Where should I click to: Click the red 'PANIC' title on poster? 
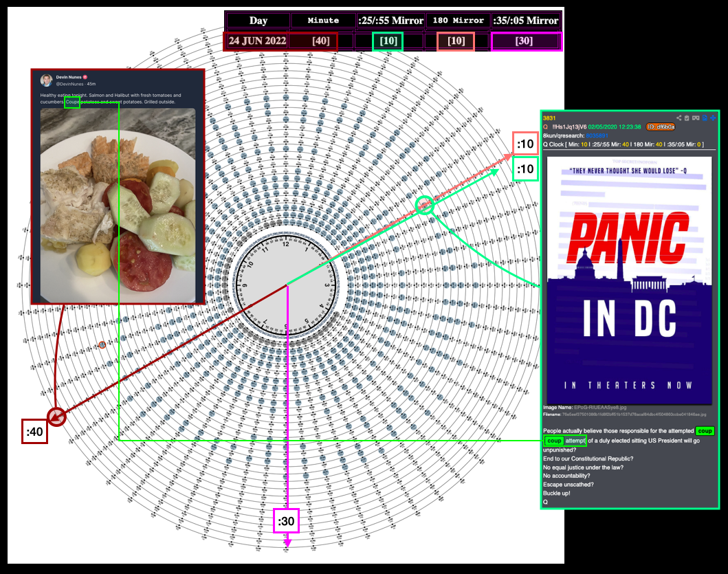pyautogui.click(x=630, y=237)
